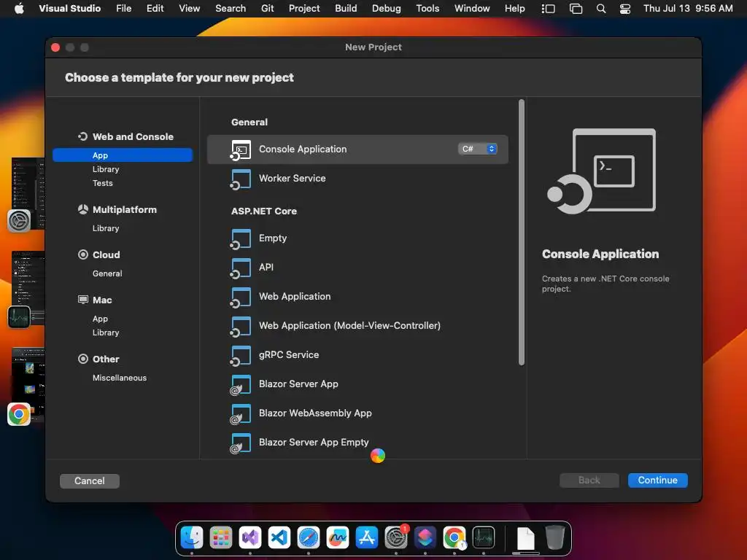747x560 pixels.
Task: Open Control Center in the menu bar
Action: (625, 9)
